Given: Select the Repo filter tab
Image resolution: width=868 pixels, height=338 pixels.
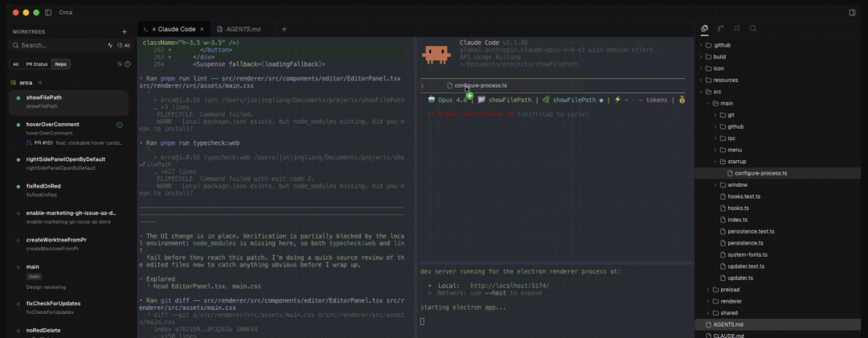Looking at the screenshot, I should pyautogui.click(x=61, y=64).
